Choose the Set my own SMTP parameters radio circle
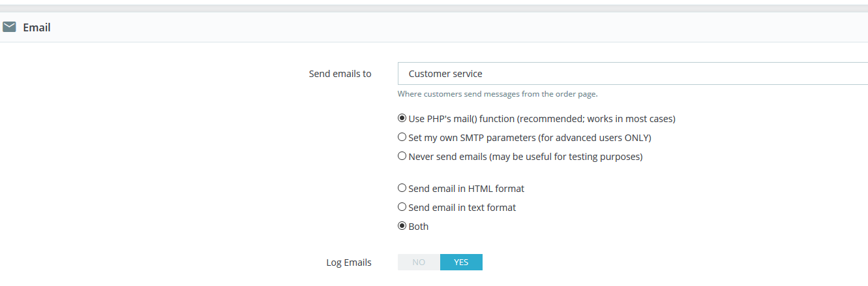The height and width of the screenshot is (286, 868). pyautogui.click(x=402, y=138)
